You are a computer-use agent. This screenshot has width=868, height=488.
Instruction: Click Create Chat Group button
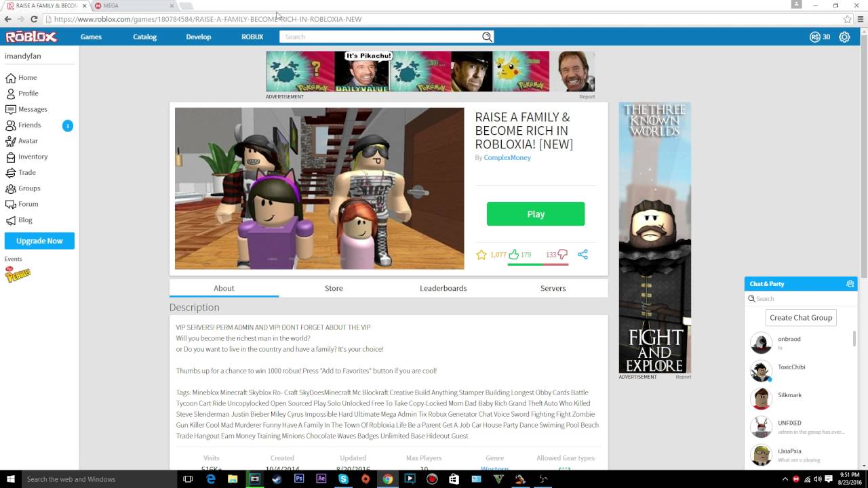(801, 317)
